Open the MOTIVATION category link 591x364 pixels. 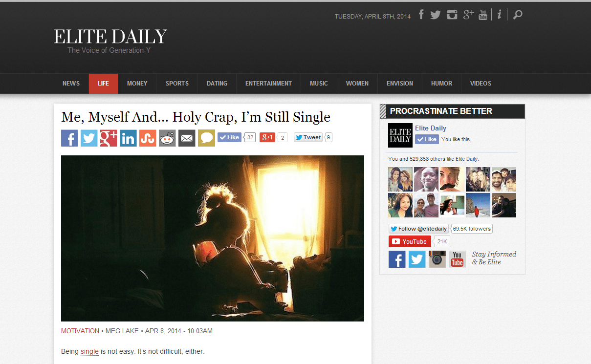tap(80, 331)
